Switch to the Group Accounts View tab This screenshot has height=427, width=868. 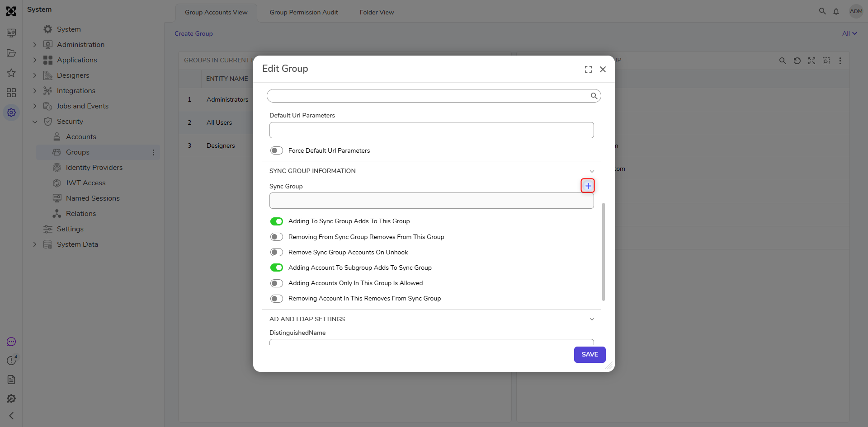216,12
